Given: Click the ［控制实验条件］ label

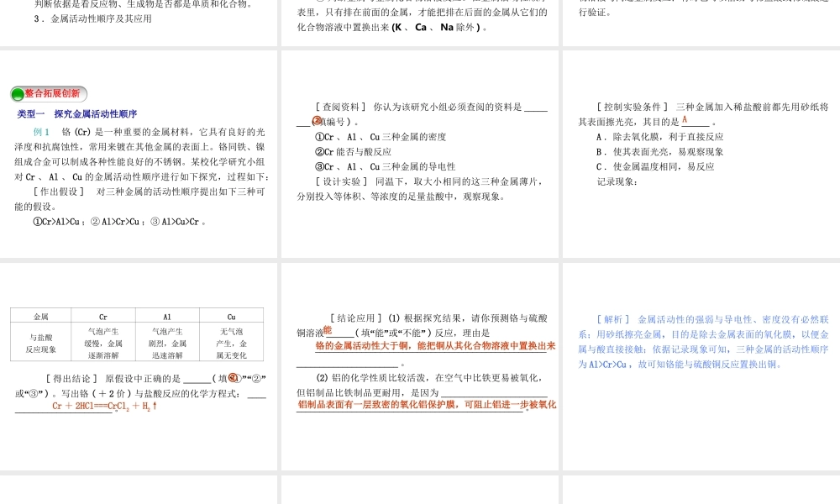Looking at the screenshot, I should pyautogui.click(x=633, y=108).
